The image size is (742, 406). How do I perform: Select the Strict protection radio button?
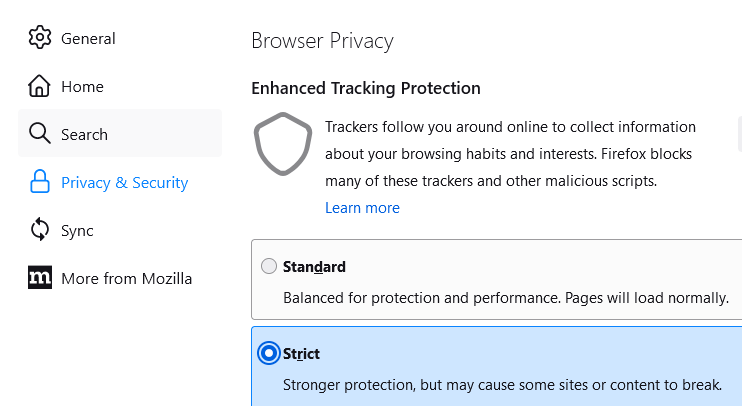coord(269,353)
